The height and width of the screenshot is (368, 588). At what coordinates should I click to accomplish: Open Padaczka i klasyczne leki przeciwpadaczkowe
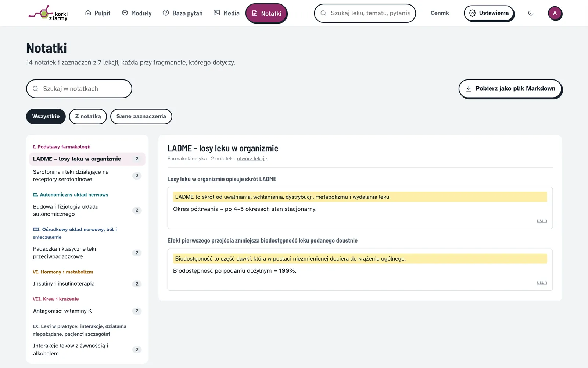click(x=87, y=253)
